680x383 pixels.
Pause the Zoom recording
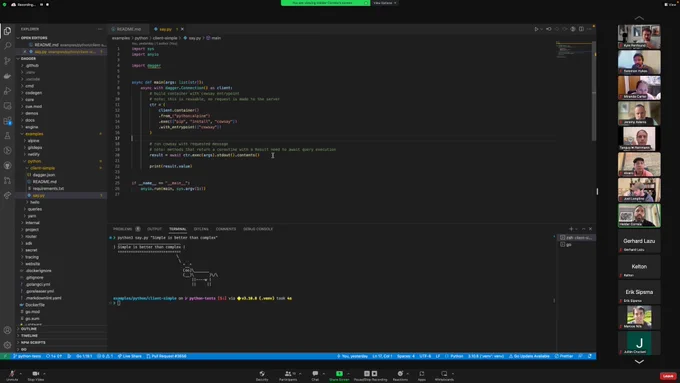367,373
